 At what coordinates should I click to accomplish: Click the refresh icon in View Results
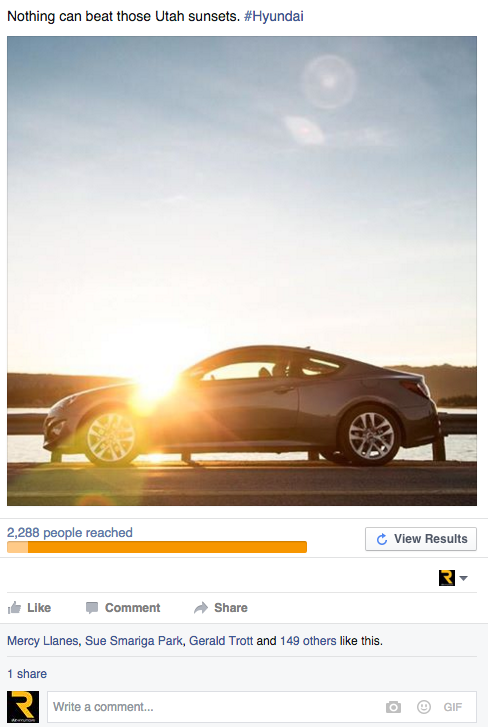tap(382, 539)
